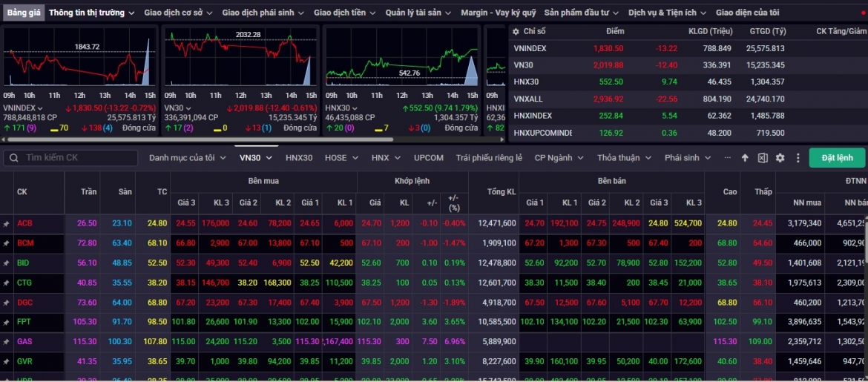Open the Chỉ số index settings gear

(516, 32)
